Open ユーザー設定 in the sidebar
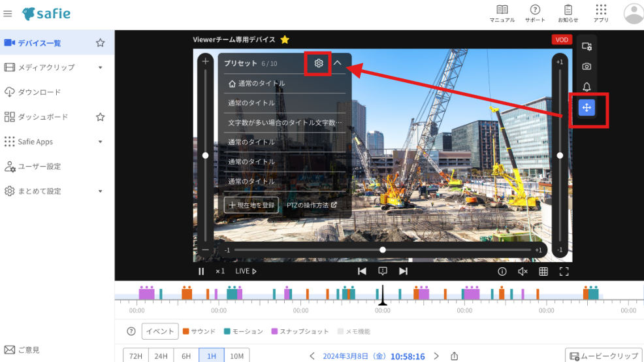644x362 pixels. [x=39, y=167]
